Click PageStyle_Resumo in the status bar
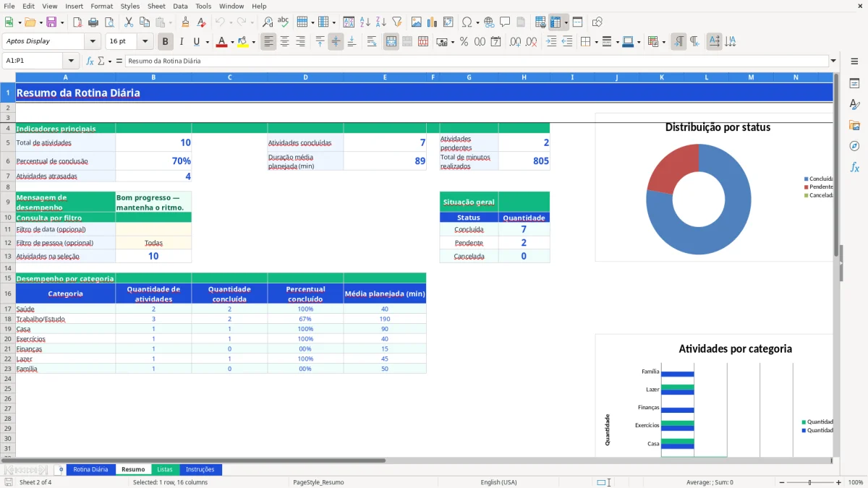 point(318,482)
